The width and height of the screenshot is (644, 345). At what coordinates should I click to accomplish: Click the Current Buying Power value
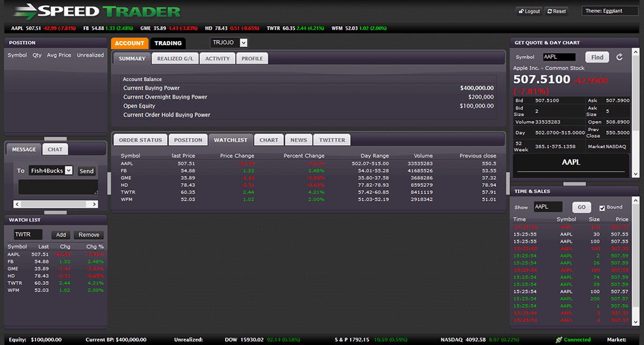(477, 88)
